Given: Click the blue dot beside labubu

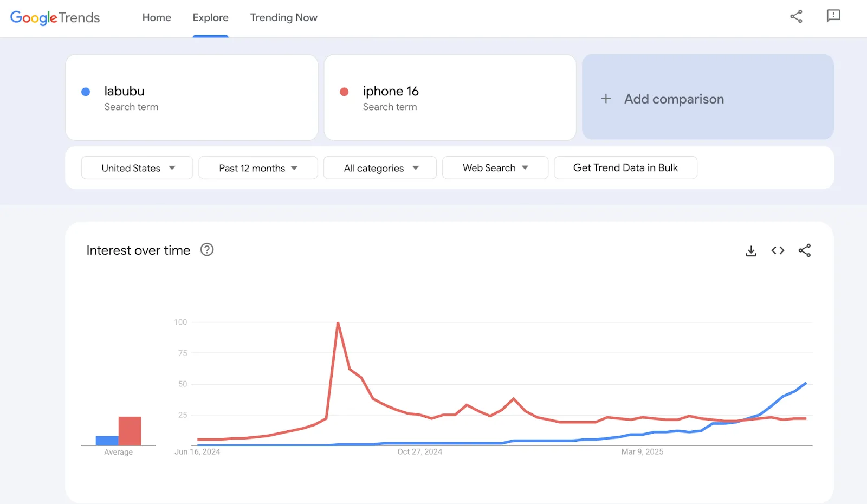Looking at the screenshot, I should point(86,92).
